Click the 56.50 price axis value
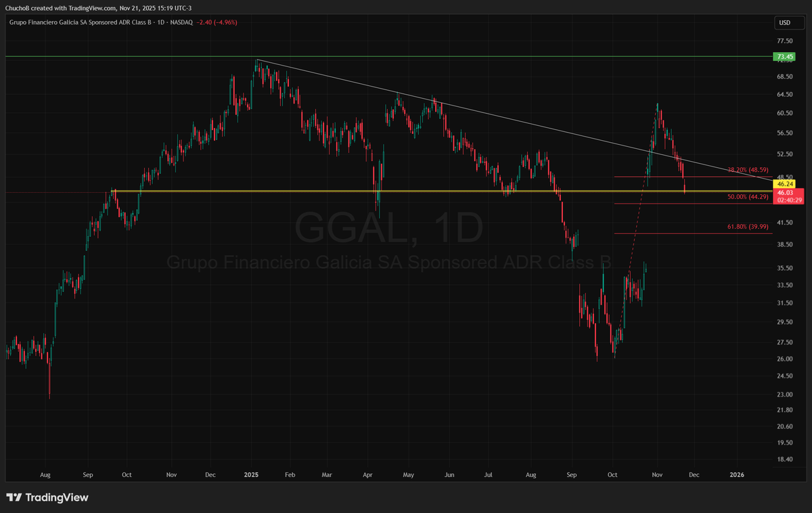The image size is (812, 513). coord(786,133)
